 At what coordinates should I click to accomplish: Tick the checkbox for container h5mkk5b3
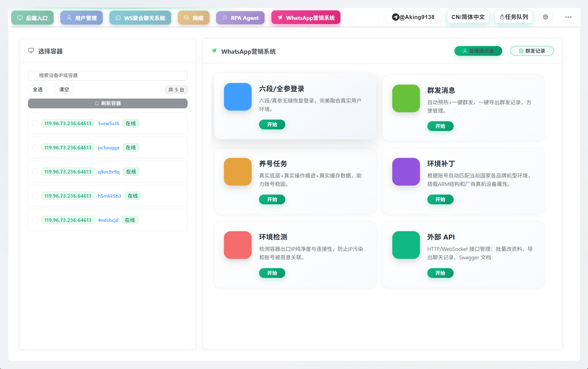[x=35, y=196]
